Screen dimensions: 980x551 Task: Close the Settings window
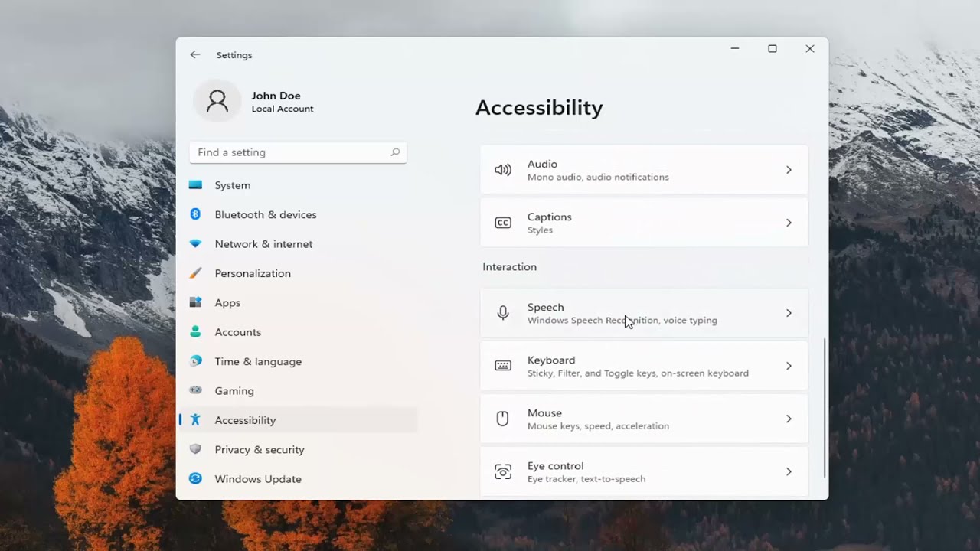click(x=809, y=48)
